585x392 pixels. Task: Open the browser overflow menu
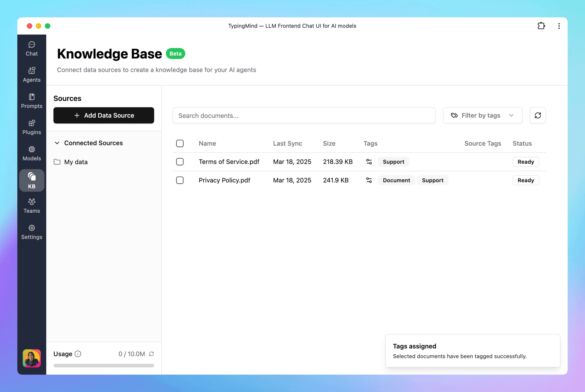pos(559,26)
